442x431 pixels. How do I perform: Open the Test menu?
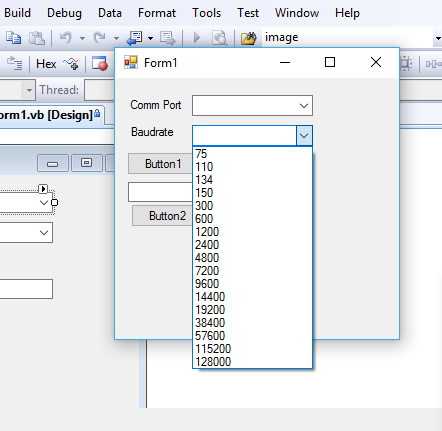(x=248, y=13)
